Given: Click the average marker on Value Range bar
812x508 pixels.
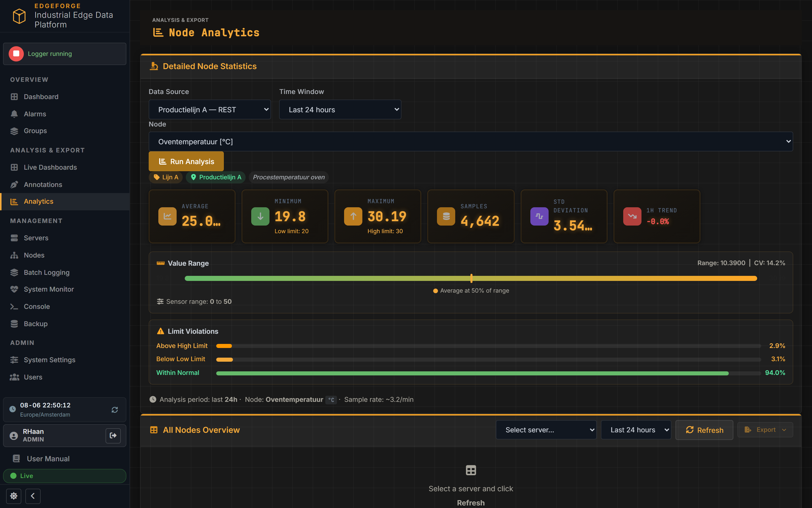Looking at the screenshot, I should (471, 278).
